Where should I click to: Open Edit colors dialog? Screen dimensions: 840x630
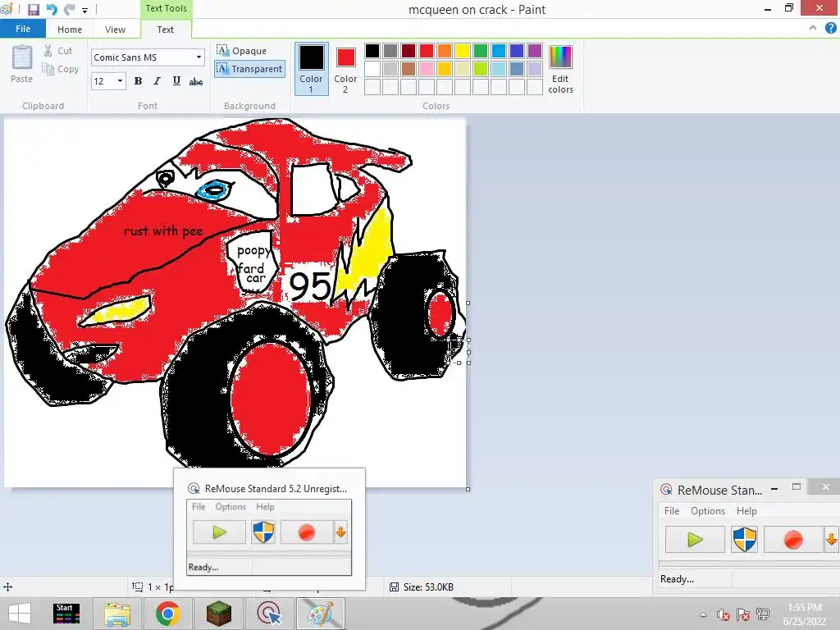click(x=560, y=70)
